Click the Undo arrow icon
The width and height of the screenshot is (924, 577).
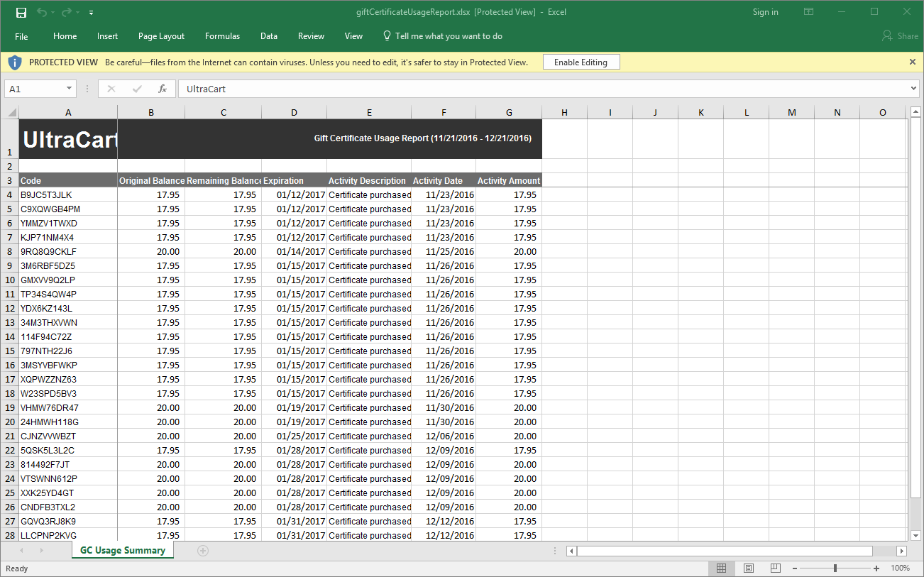41,12
